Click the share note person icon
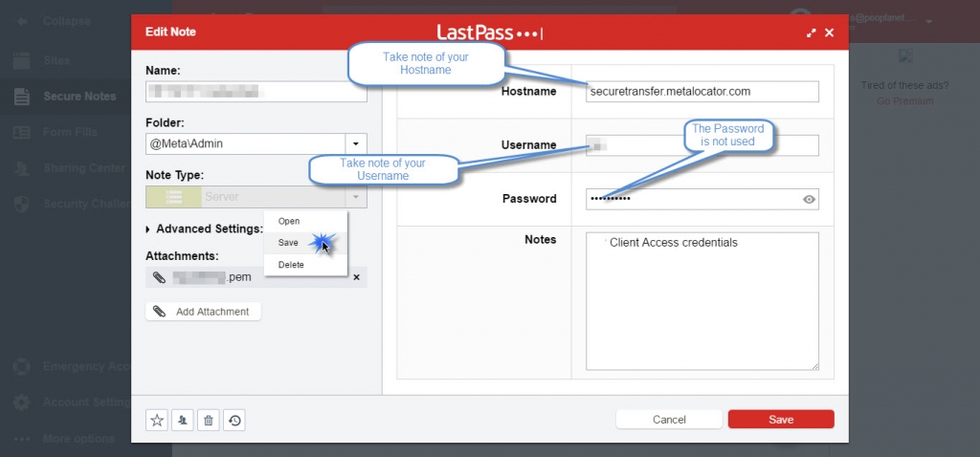The width and height of the screenshot is (980, 457). (x=183, y=420)
